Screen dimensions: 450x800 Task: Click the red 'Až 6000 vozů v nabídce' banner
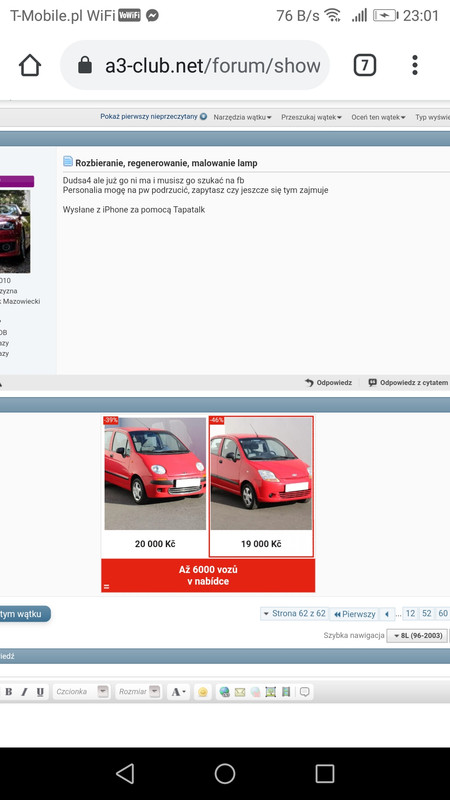tap(208, 576)
